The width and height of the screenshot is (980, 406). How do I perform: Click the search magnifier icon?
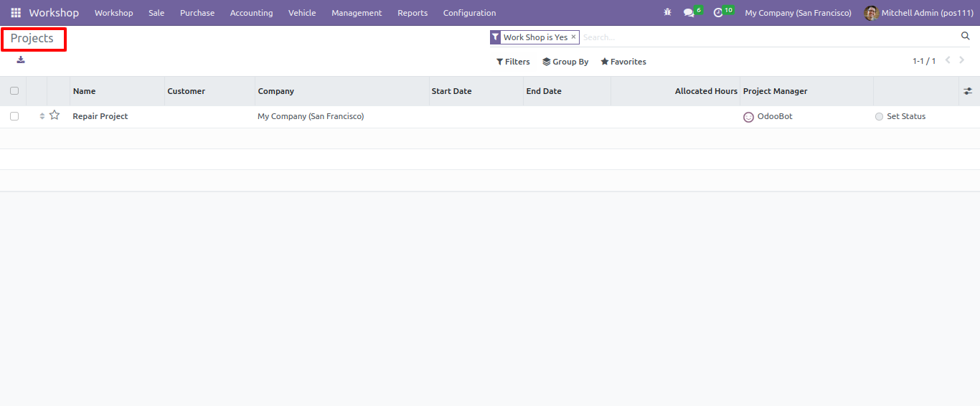point(965,36)
